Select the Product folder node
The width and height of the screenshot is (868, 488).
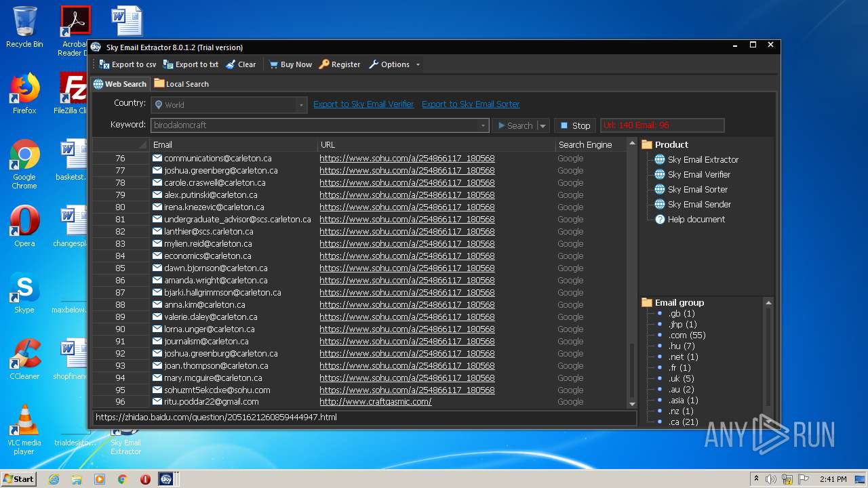(x=665, y=144)
